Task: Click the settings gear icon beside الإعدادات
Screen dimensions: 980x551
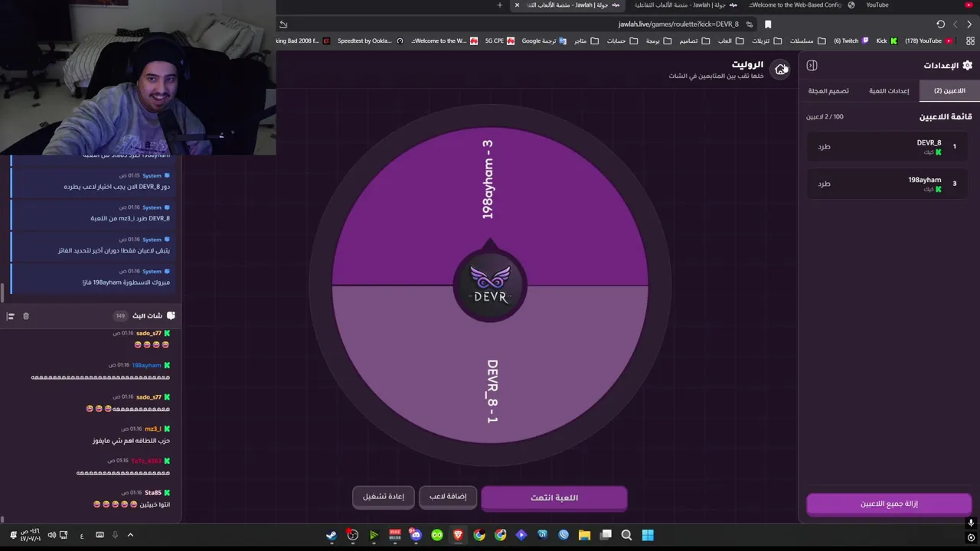Action: pyautogui.click(x=967, y=66)
